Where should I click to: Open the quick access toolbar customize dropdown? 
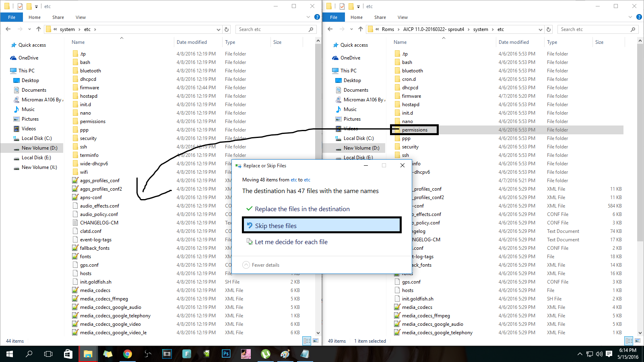pos(35,6)
